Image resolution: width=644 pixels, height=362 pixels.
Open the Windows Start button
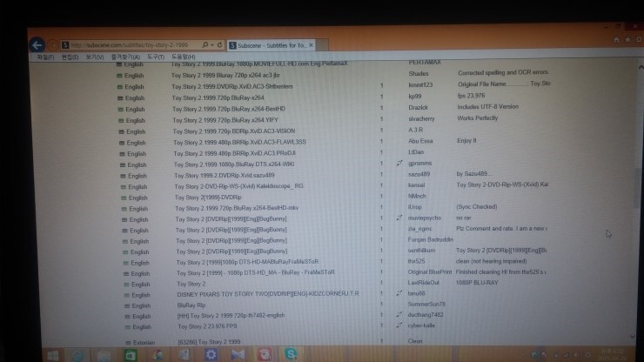point(52,356)
